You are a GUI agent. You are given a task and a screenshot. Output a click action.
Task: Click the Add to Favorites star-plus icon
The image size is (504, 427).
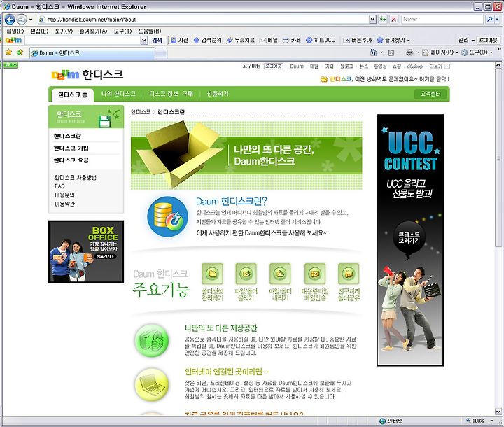(x=20, y=52)
